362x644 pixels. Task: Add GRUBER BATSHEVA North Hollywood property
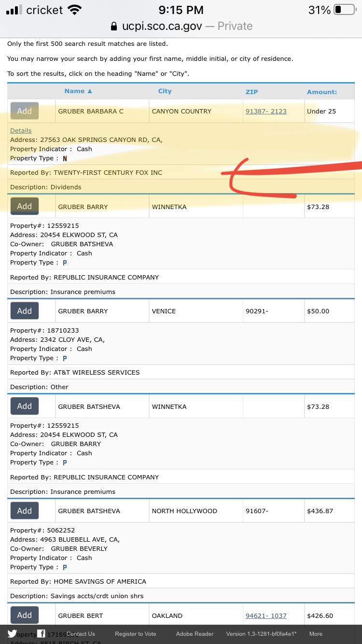coord(25,511)
